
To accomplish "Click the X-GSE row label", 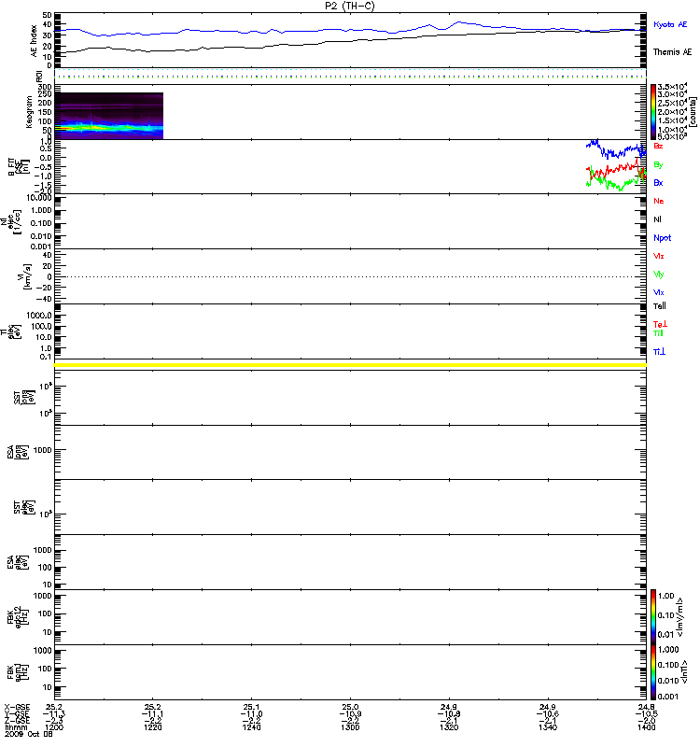I will tap(17, 708).
